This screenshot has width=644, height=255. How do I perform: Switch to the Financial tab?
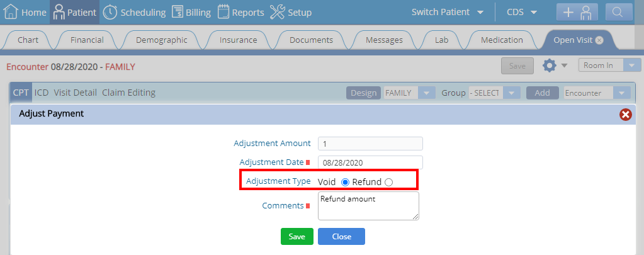pyautogui.click(x=87, y=40)
